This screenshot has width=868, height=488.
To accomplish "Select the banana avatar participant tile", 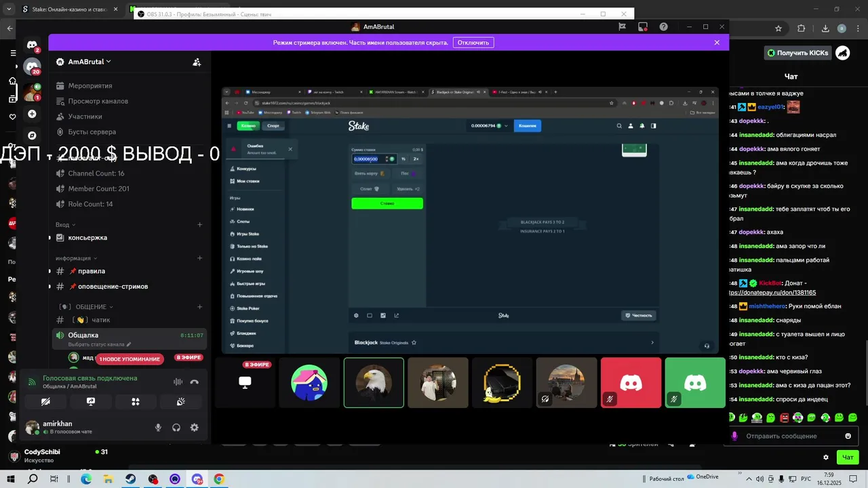I will pyautogui.click(x=502, y=383).
